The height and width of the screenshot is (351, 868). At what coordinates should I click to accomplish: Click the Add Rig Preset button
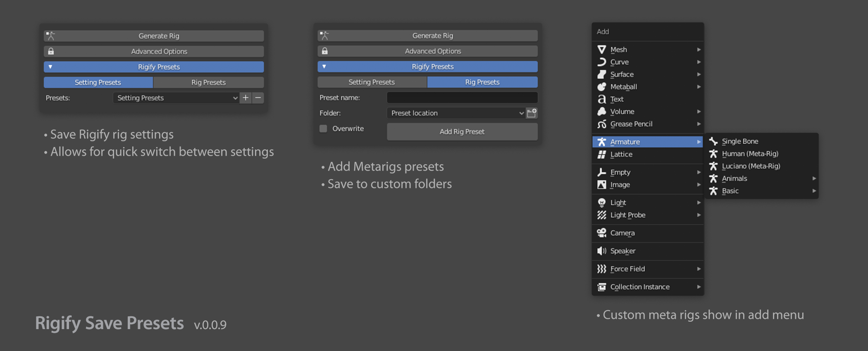462,131
